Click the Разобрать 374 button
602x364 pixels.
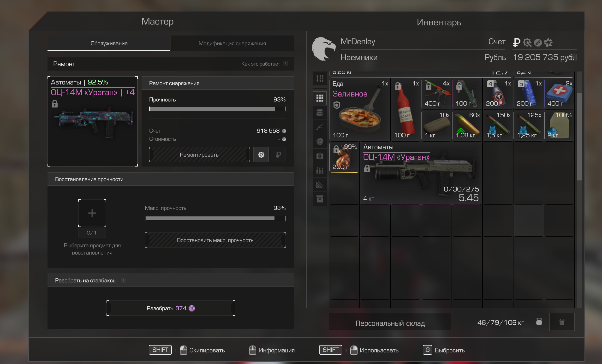tap(171, 308)
